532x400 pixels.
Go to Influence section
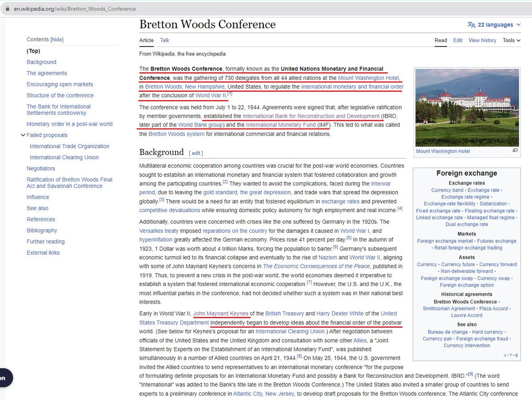pyautogui.click(x=38, y=197)
